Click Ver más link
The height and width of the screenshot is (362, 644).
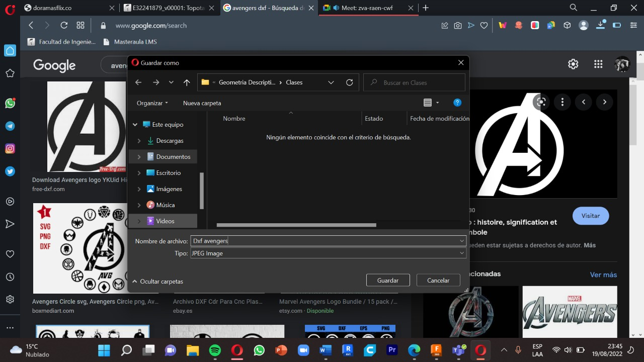coord(603,275)
